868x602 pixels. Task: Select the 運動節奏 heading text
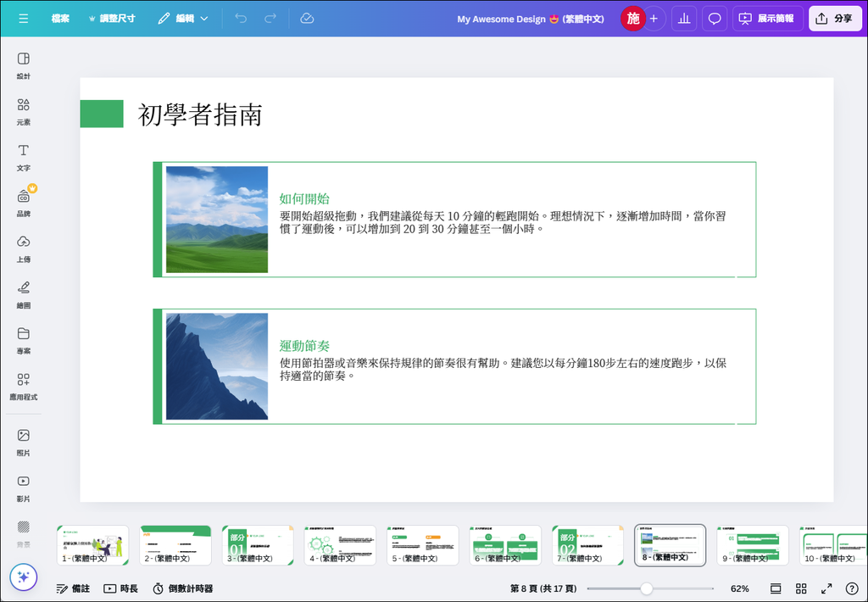(x=304, y=346)
